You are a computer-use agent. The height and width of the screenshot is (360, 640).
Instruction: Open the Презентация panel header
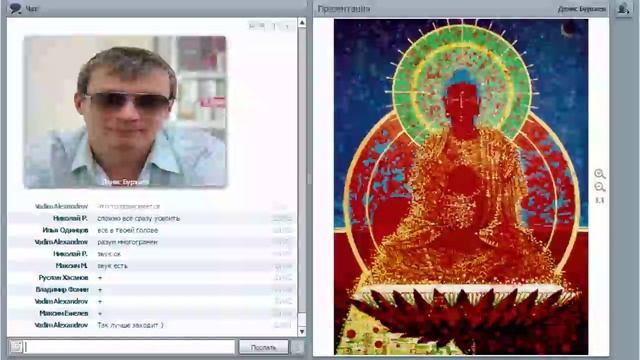pyautogui.click(x=344, y=9)
